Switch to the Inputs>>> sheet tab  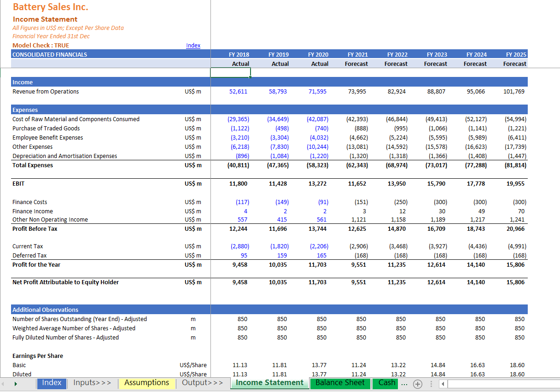[x=92, y=383]
